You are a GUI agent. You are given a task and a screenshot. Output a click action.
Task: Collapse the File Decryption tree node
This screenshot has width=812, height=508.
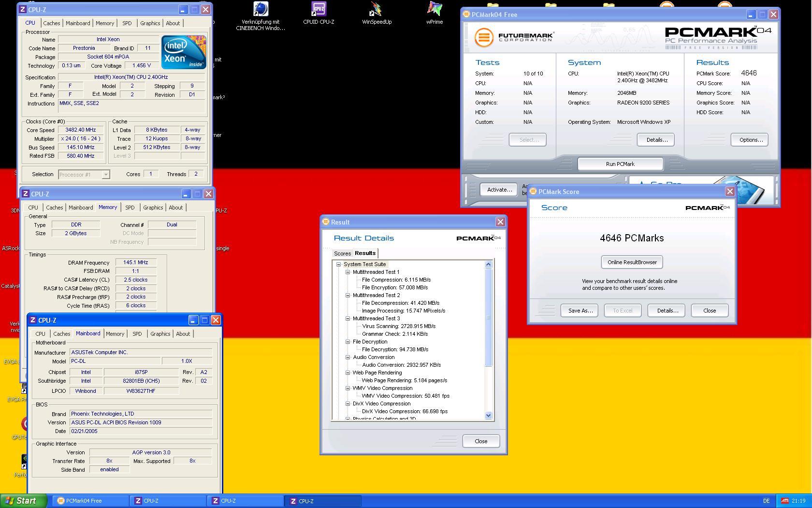(x=348, y=342)
